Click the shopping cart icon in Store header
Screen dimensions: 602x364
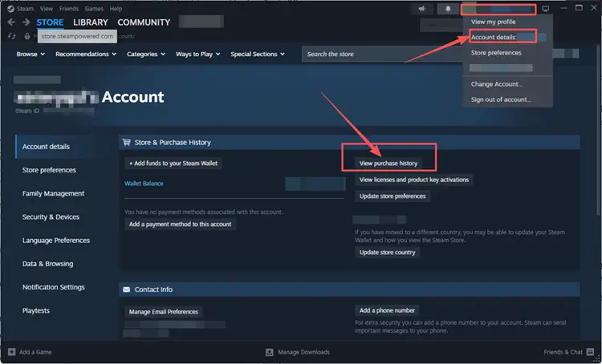126,142
